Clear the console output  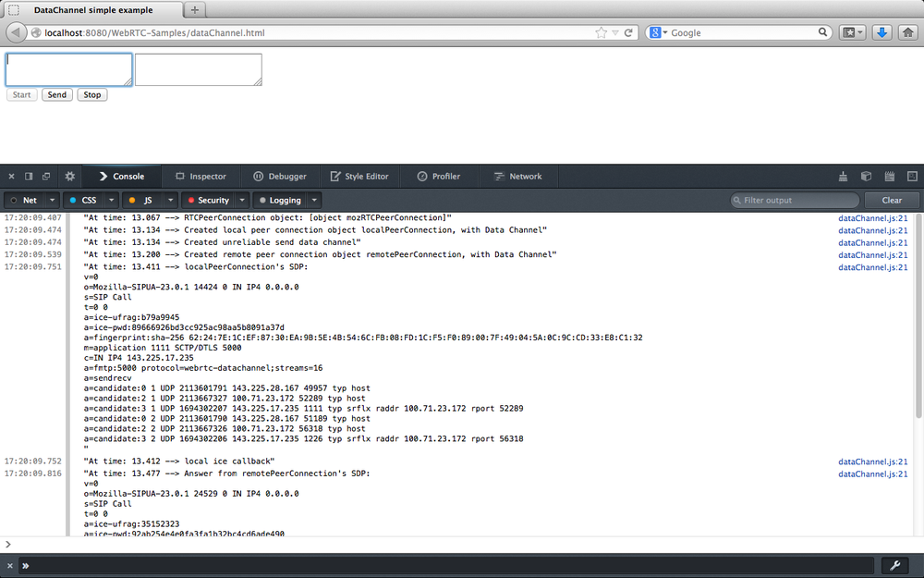coord(891,200)
